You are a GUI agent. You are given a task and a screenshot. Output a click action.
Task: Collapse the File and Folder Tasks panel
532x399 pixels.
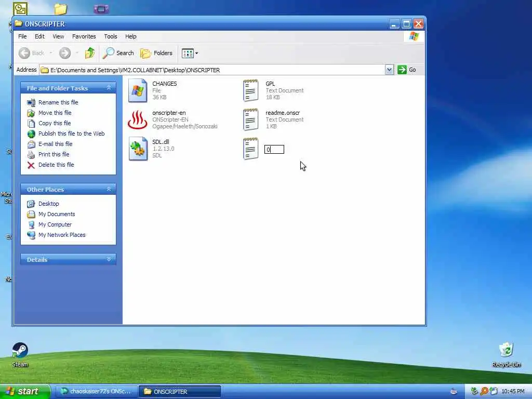coord(109,88)
